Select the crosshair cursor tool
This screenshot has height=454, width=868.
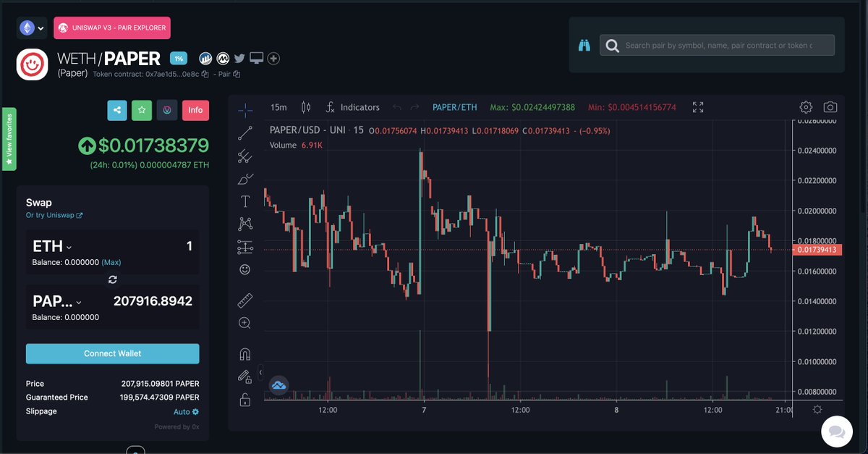245,109
